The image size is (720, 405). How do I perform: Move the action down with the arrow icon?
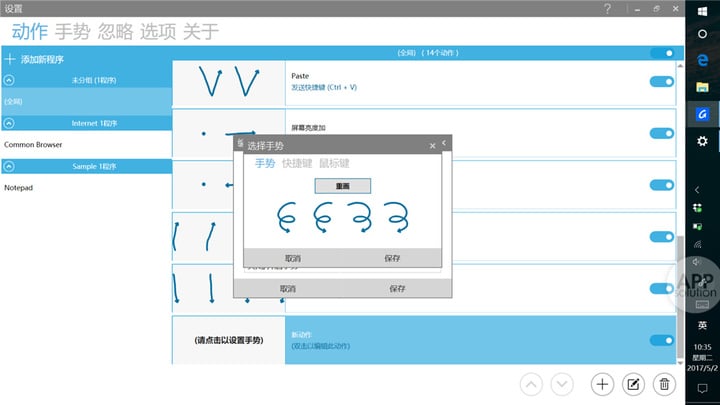562,384
